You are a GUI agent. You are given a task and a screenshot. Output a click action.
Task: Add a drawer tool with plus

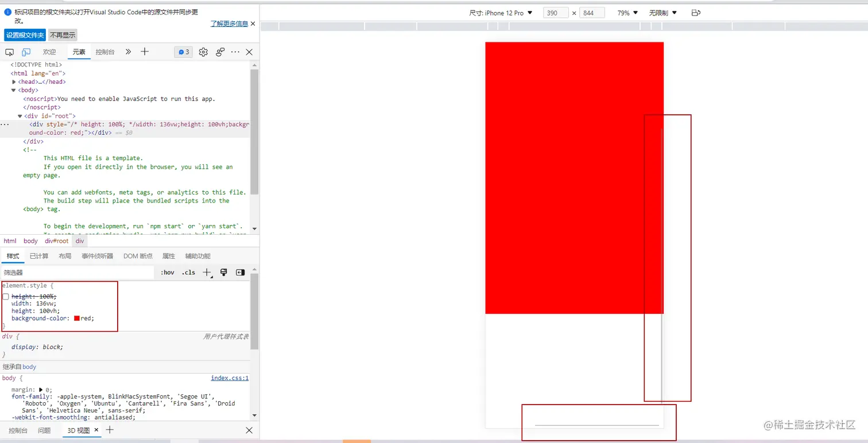[110, 430]
